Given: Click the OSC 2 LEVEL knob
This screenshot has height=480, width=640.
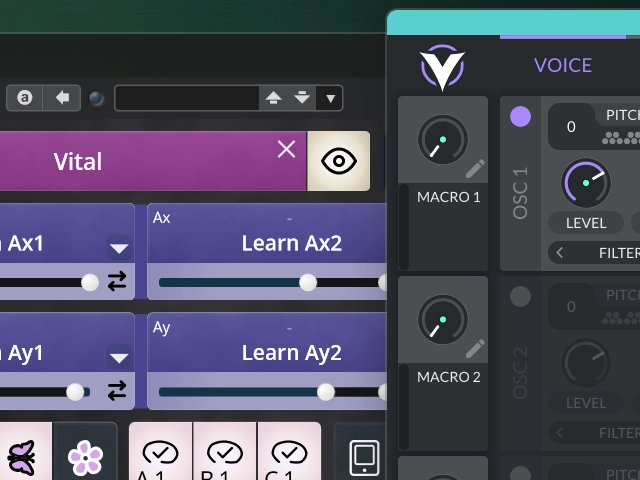Looking at the screenshot, I should [586, 363].
